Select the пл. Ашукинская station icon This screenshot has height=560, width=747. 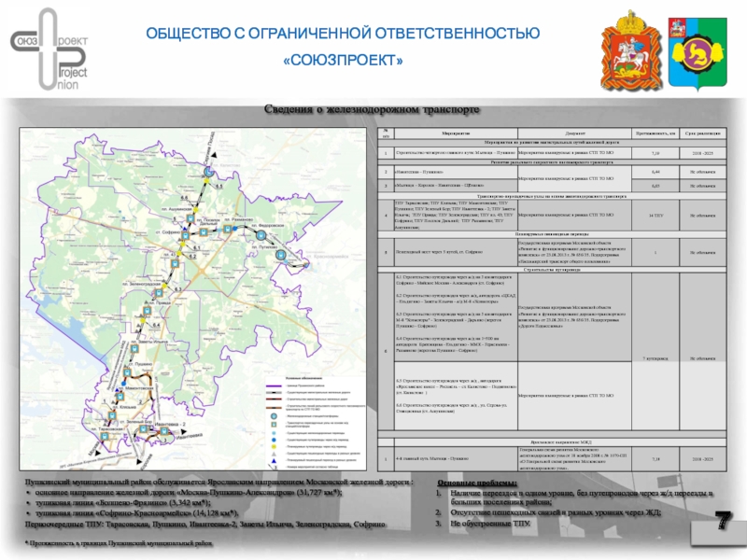click(x=190, y=218)
